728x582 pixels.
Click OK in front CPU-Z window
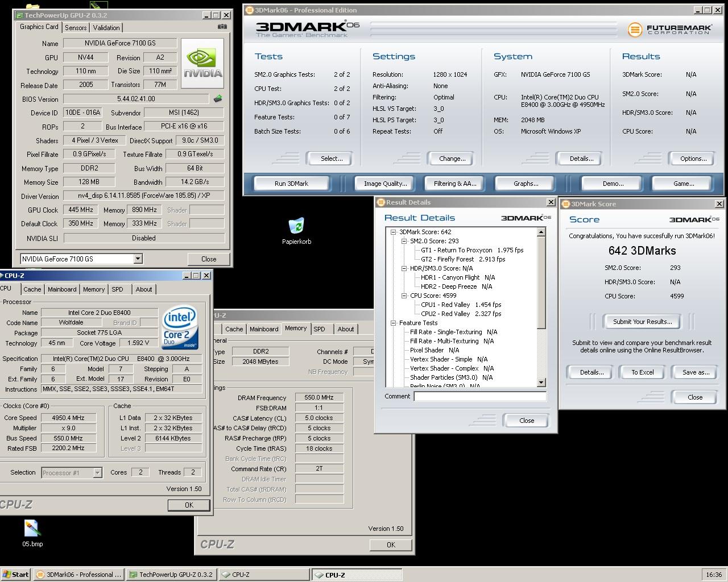coord(189,505)
